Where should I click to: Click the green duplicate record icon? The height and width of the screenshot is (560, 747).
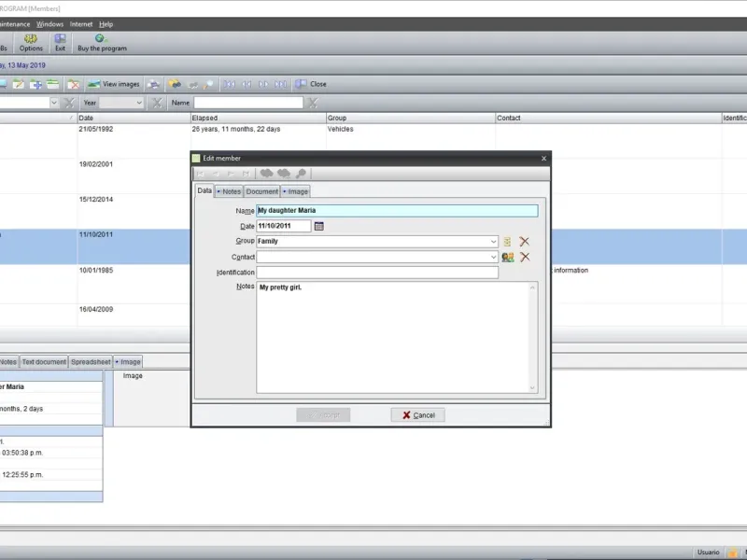coord(53,84)
